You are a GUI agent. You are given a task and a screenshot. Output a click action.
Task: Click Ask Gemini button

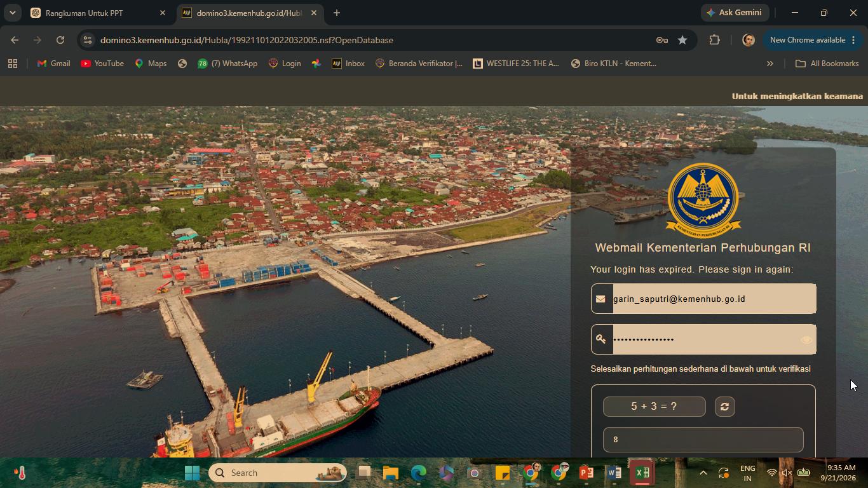[x=736, y=13]
